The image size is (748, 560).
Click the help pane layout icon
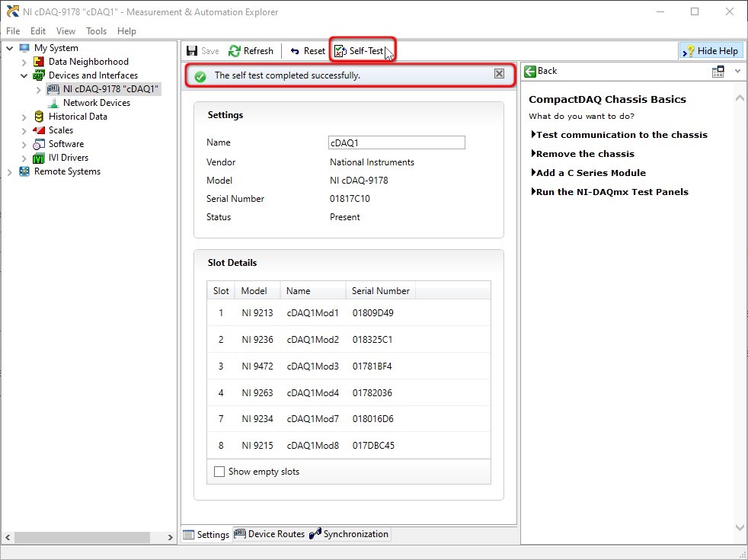718,71
